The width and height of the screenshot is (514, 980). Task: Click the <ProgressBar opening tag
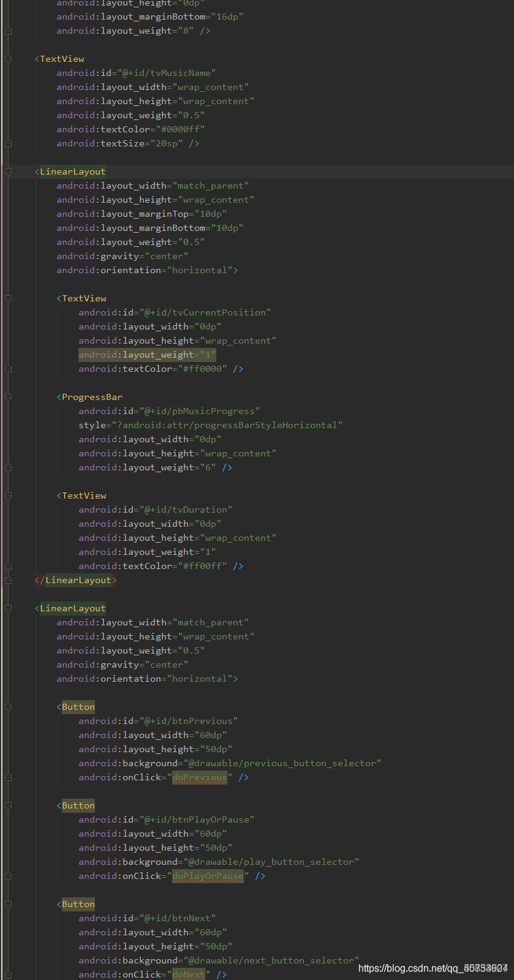(89, 397)
